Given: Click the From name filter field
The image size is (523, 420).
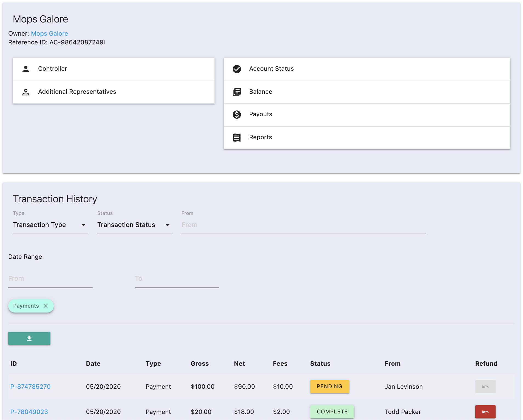Looking at the screenshot, I should click(x=304, y=225).
